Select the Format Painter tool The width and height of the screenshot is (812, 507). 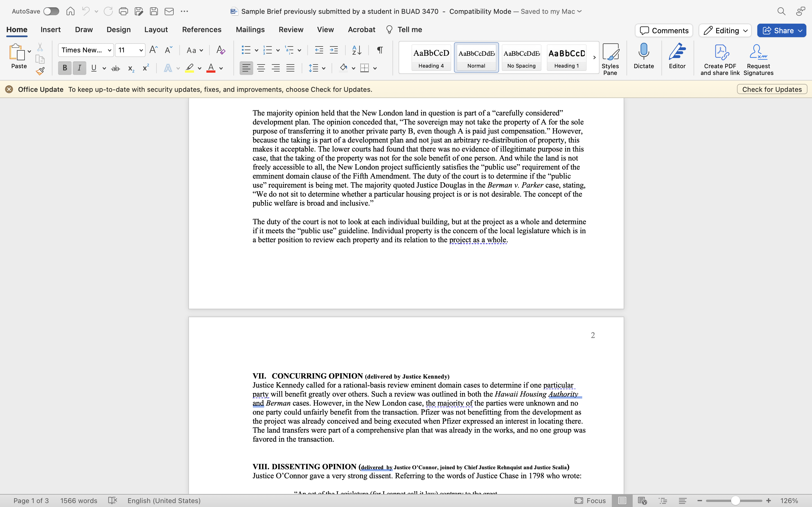pyautogui.click(x=40, y=71)
